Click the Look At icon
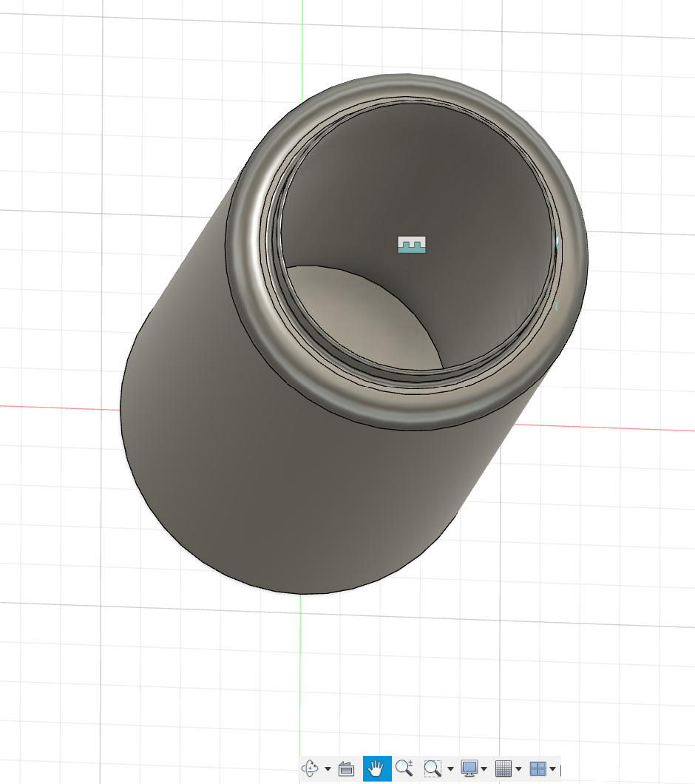 point(346,768)
